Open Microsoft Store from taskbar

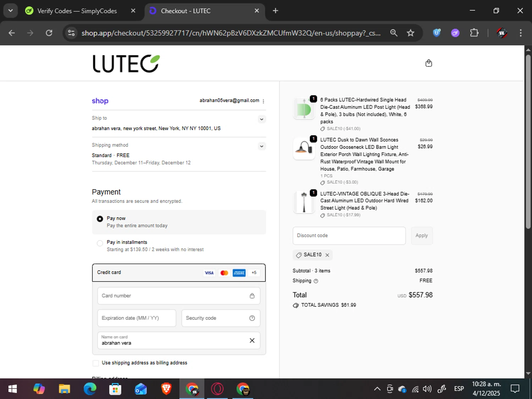[x=115, y=389]
